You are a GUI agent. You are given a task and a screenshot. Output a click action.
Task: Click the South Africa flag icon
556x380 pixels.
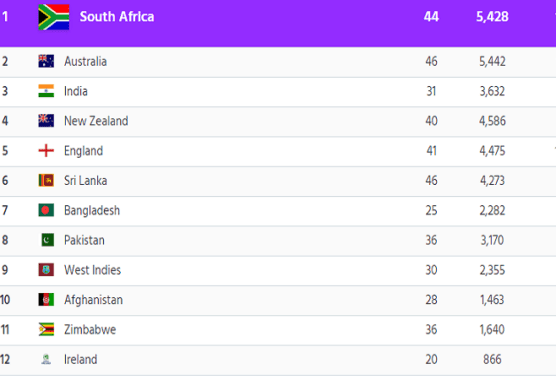coord(54,17)
